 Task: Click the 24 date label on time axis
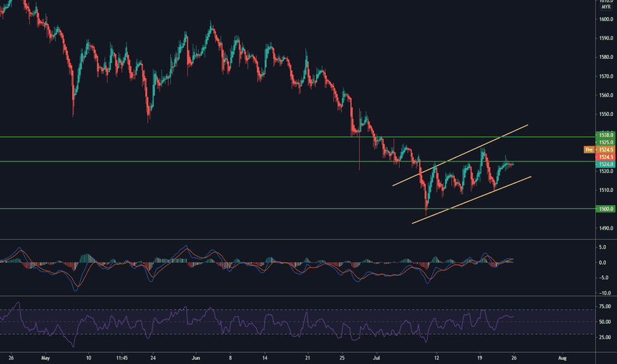pos(153,358)
